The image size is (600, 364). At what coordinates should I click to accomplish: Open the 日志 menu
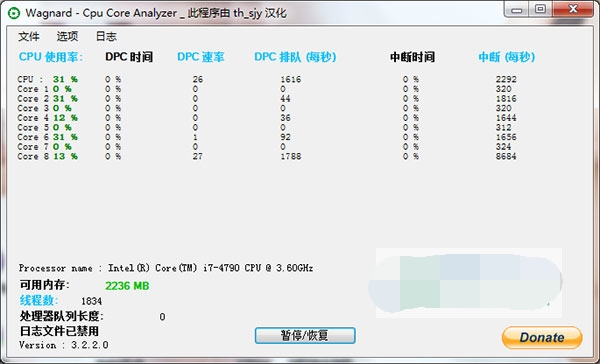[x=106, y=36]
